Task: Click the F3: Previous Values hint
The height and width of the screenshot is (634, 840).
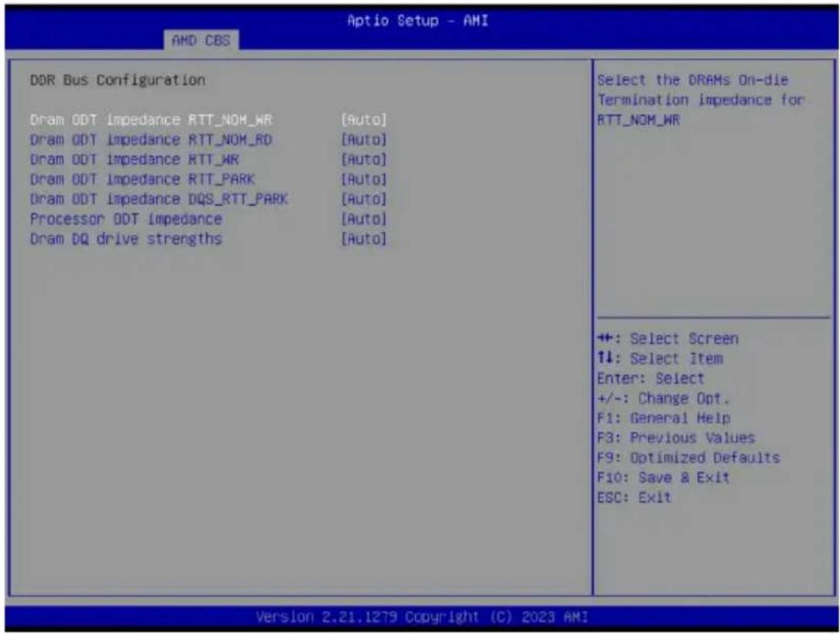Action: coord(675,438)
